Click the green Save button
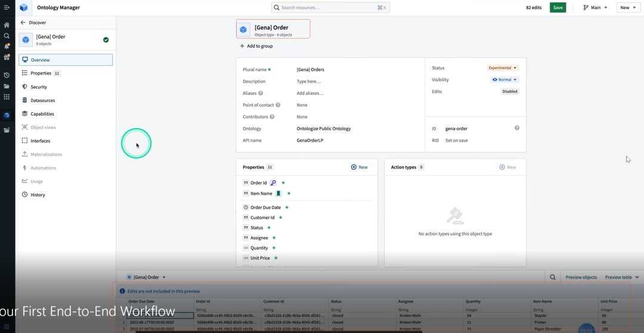This screenshot has width=644, height=333. coord(558,7)
